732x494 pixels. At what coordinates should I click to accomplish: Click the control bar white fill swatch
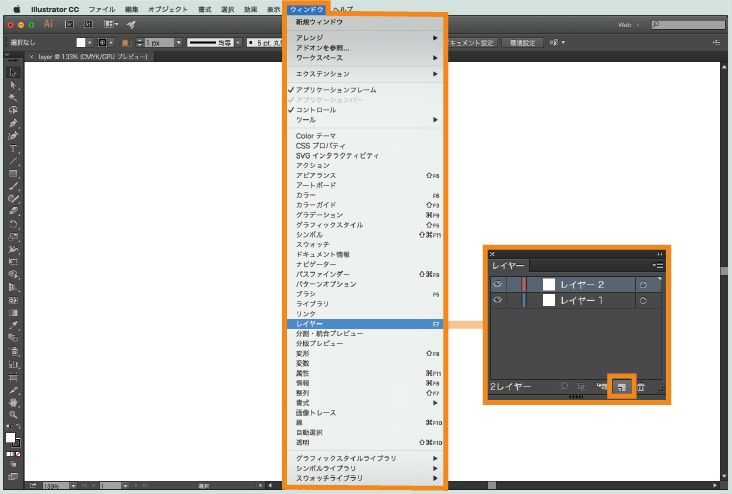click(x=81, y=42)
